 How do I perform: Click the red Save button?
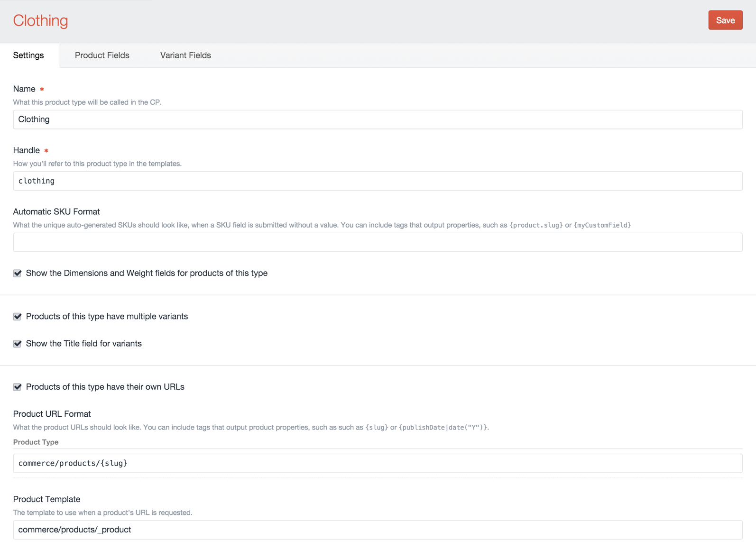[725, 20]
